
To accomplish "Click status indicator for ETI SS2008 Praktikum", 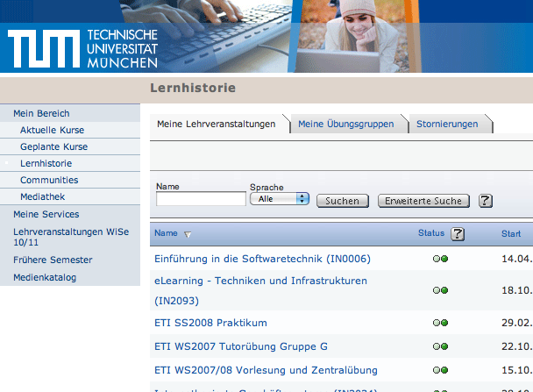I will (440, 323).
